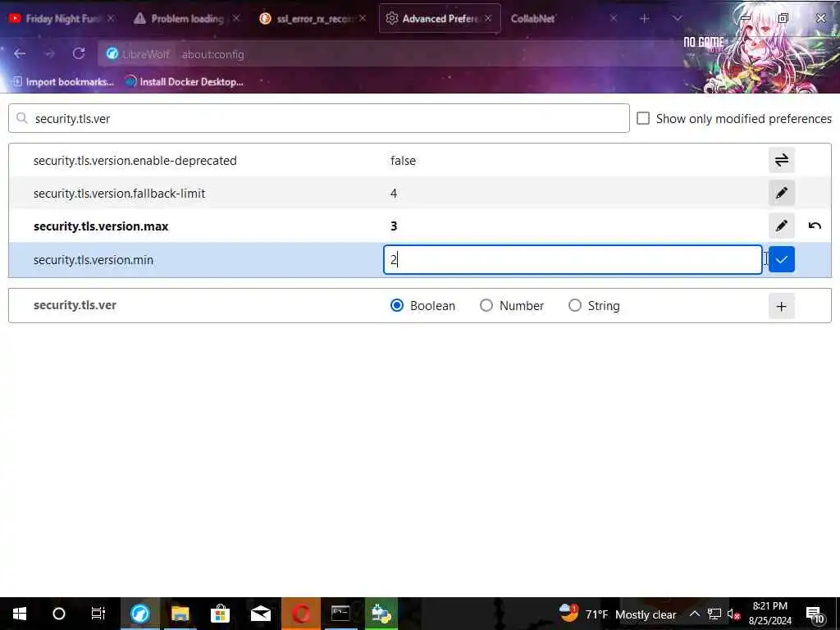Show hidden system tray icons
This screenshot has height=630, width=840.
click(x=694, y=614)
